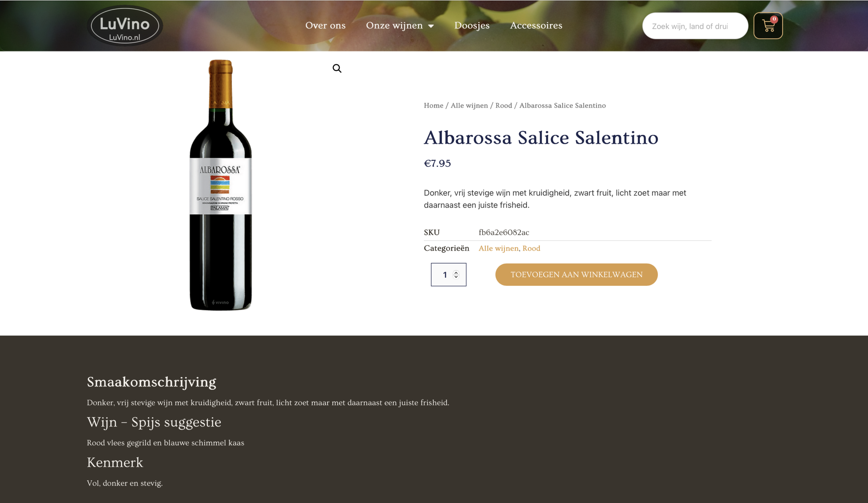Click the quantity input field
This screenshot has width=868, height=503.
(x=446, y=275)
